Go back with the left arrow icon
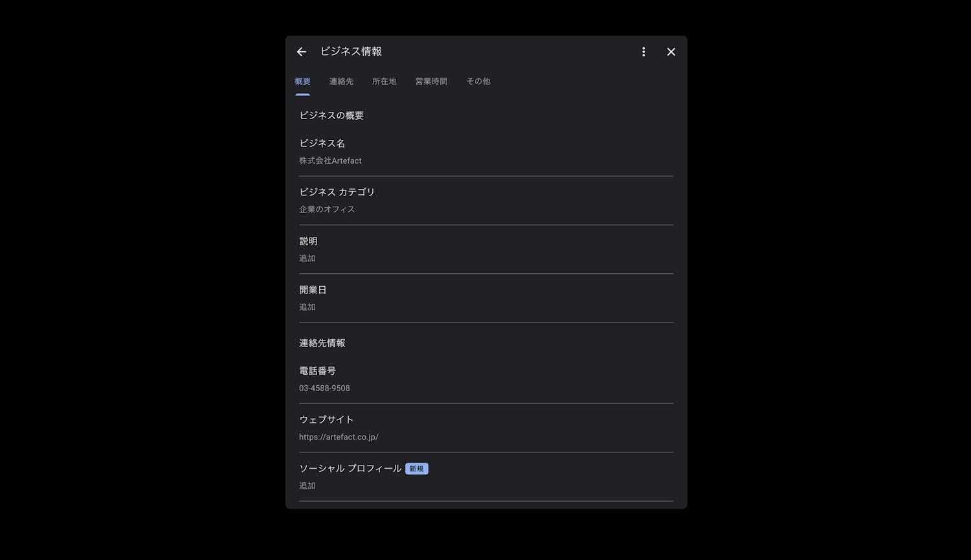The image size is (971, 560). (302, 52)
